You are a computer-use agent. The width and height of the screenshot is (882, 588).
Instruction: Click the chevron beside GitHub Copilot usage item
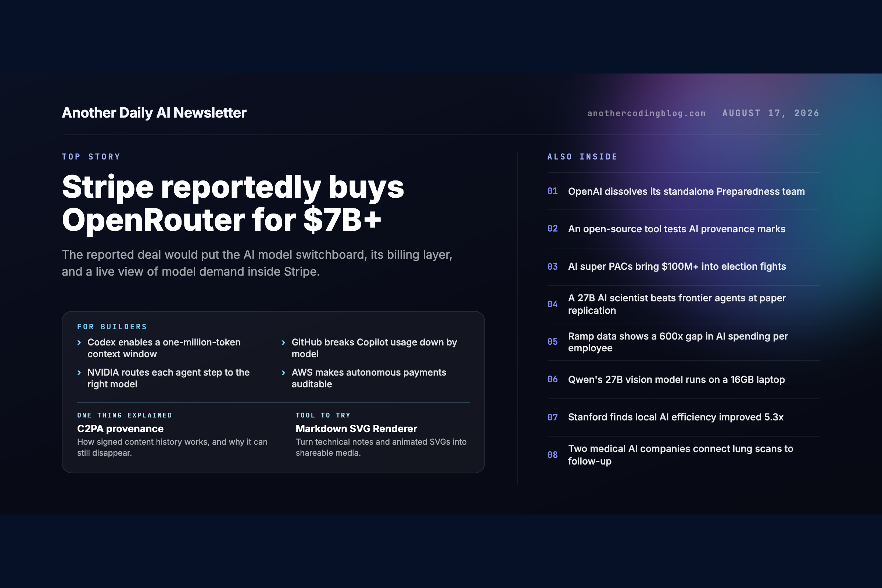tap(283, 343)
